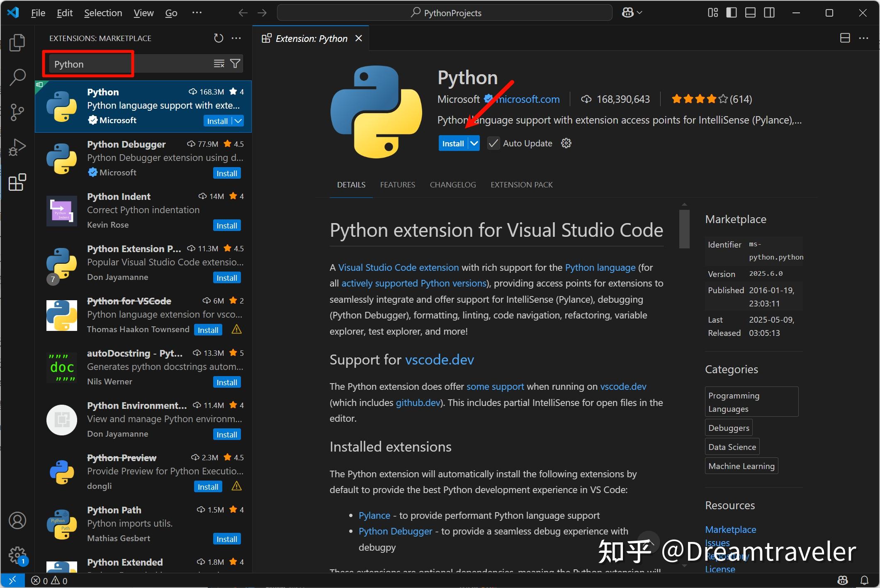Image resolution: width=880 pixels, height=588 pixels.
Task: Open the Explorer view in the activity bar
Action: (x=17, y=42)
